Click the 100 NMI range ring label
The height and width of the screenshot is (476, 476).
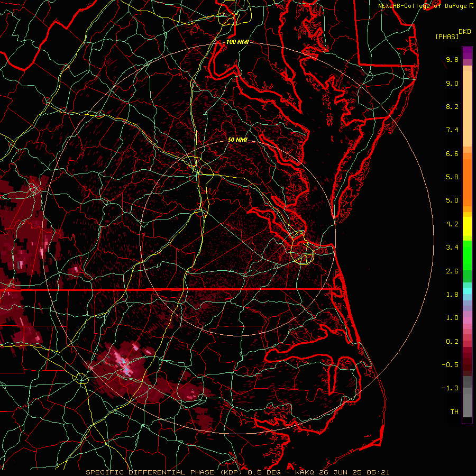[x=237, y=42]
